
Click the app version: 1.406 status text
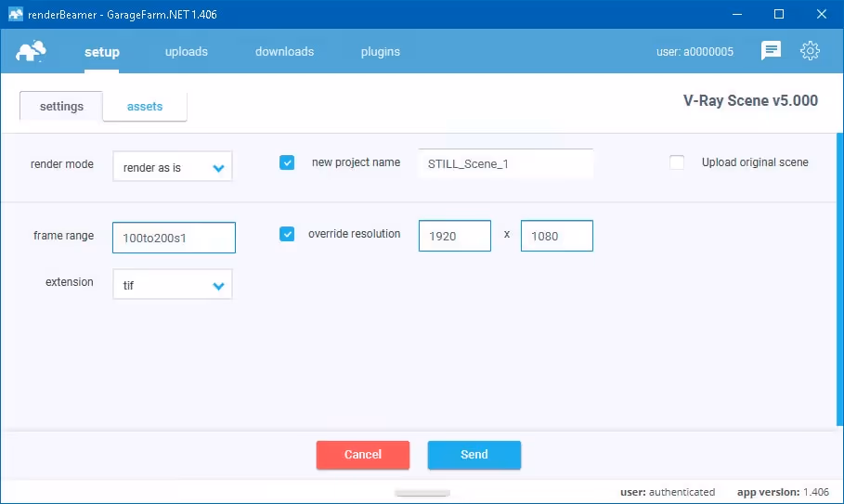pos(783,492)
